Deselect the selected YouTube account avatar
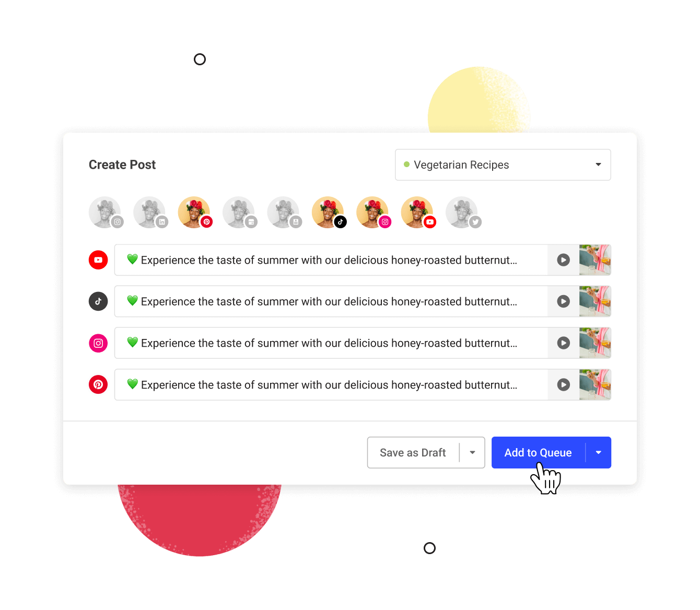Viewport: 700px width, 610px height. [x=417, y=213]
